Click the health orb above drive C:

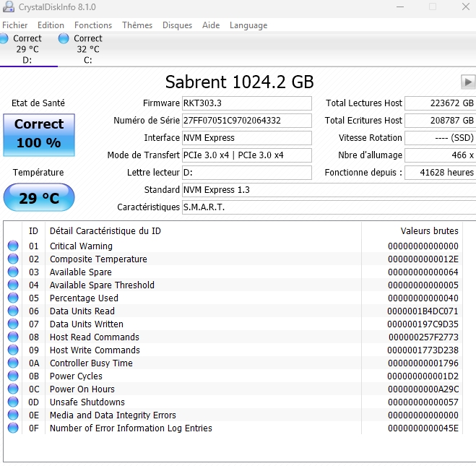[x=64, y=38]
